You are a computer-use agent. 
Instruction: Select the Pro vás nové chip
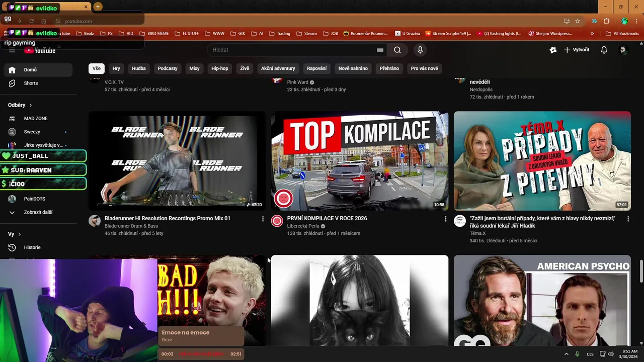425,68
